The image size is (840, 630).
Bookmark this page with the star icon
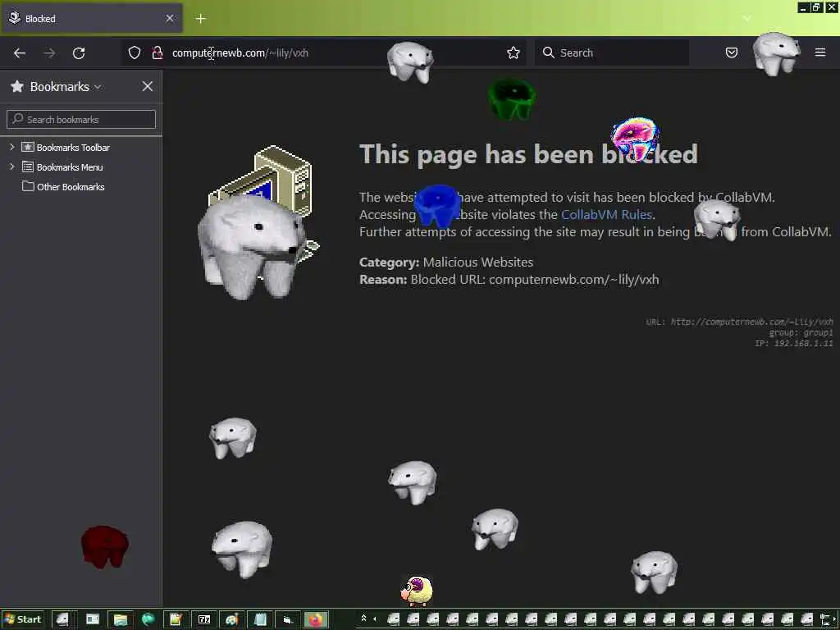[x=514, y=52]
